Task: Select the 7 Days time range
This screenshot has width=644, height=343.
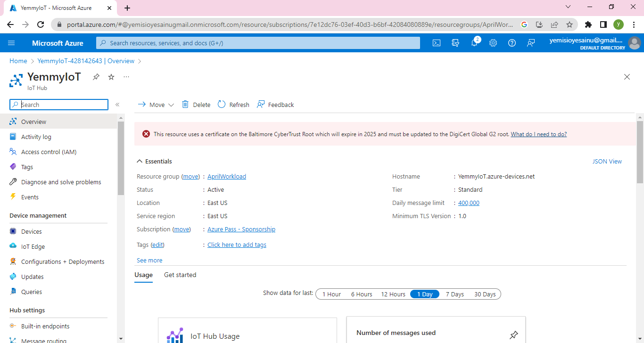Action: 455,294
